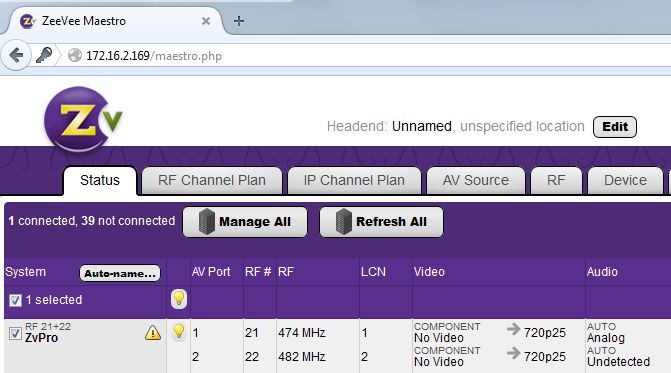This screenshot has width=671, height=373.
Task: Toggle the ZvPro device checkbox
Action: (15, 333)
